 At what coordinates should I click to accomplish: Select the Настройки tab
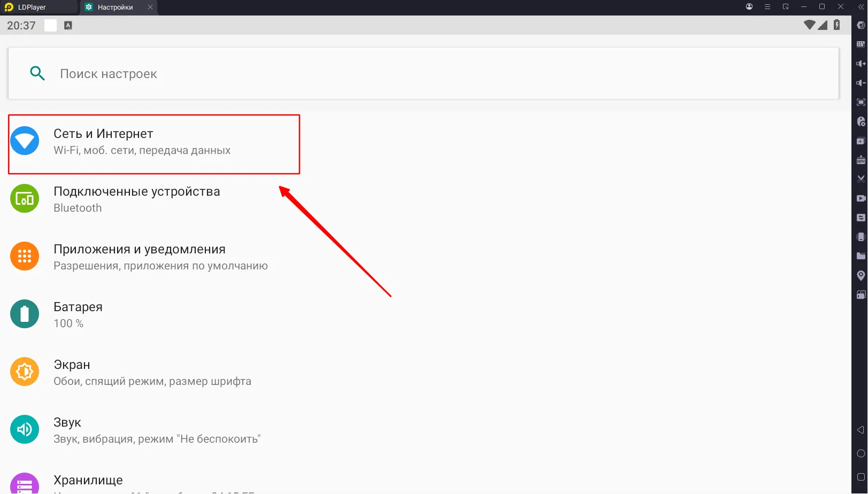tap(114, 7)
